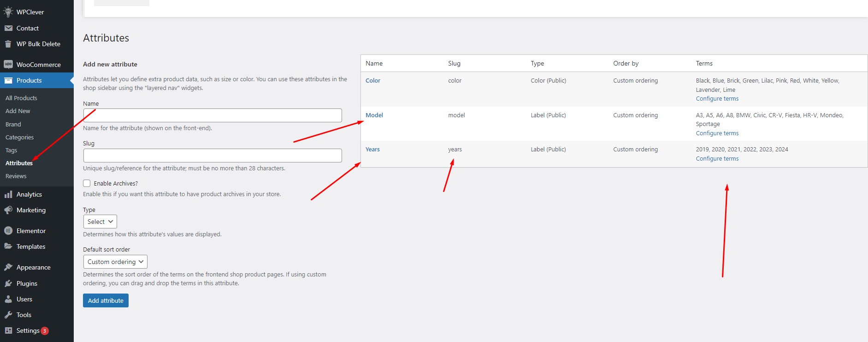Click the Name column header

(374, 63)
